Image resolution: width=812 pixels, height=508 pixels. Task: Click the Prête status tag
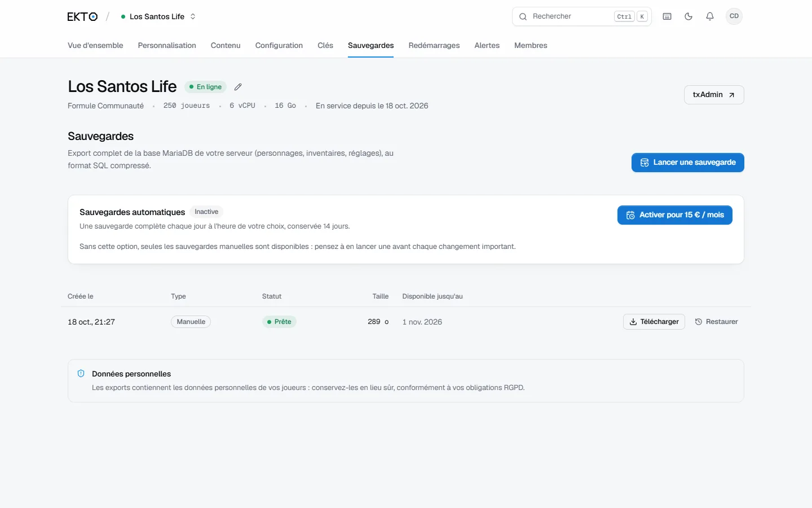(x=280, y=322)
